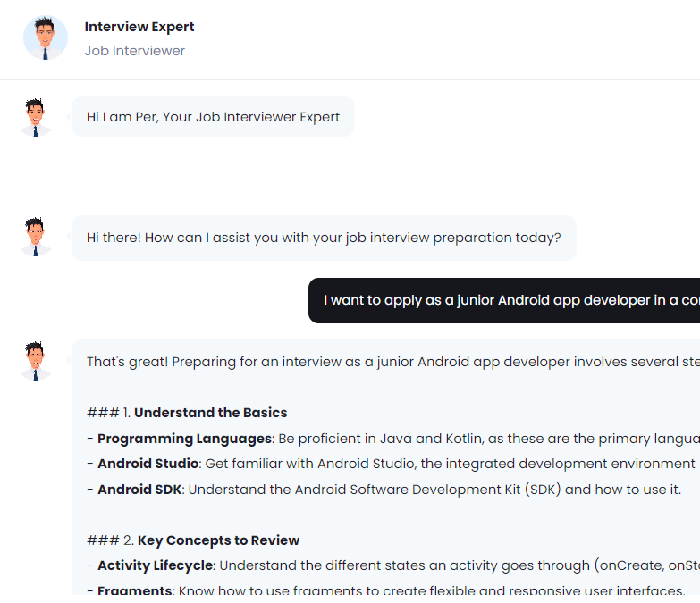Click the 'Key Concepts to Review' heading
This screenshot has height=603, width=700.
pos(218,540)
